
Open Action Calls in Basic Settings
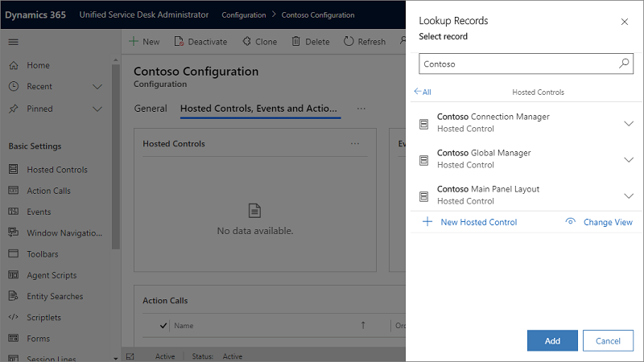(x=48, y=191)
